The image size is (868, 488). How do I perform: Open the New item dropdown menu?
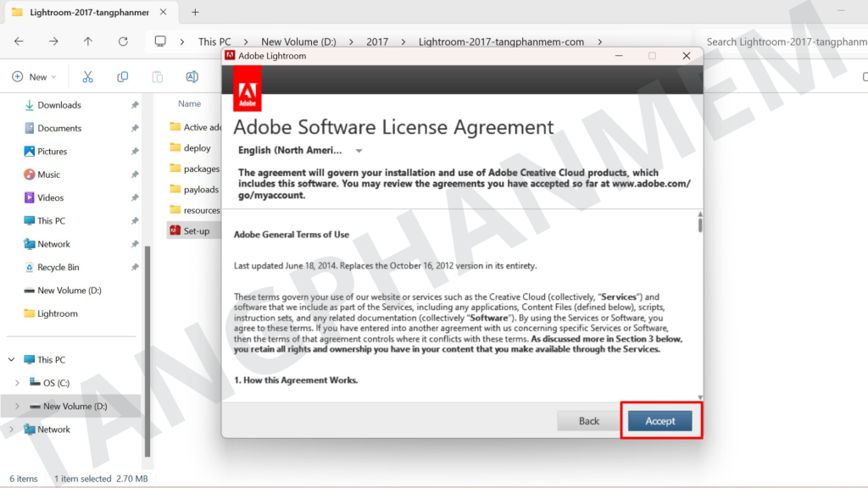click(x=34, y=77)
